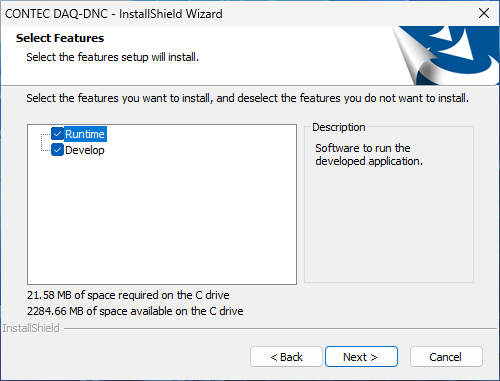This screenshot has width=500, height=381.
Task: Click the select and deselect features instruction
Action: coord(248,98)
